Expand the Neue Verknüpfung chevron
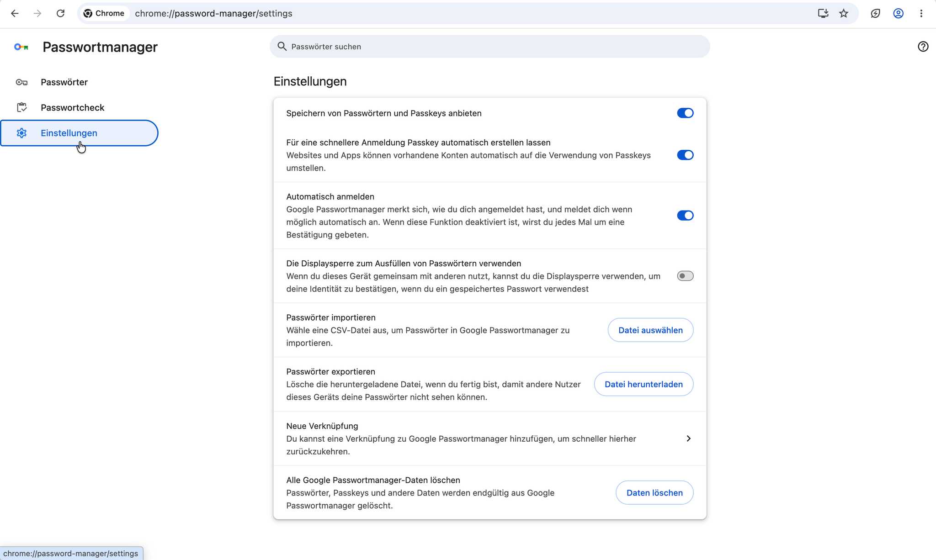Image resolution: width=936 pixels, height=560 pixels. point(688,438)
